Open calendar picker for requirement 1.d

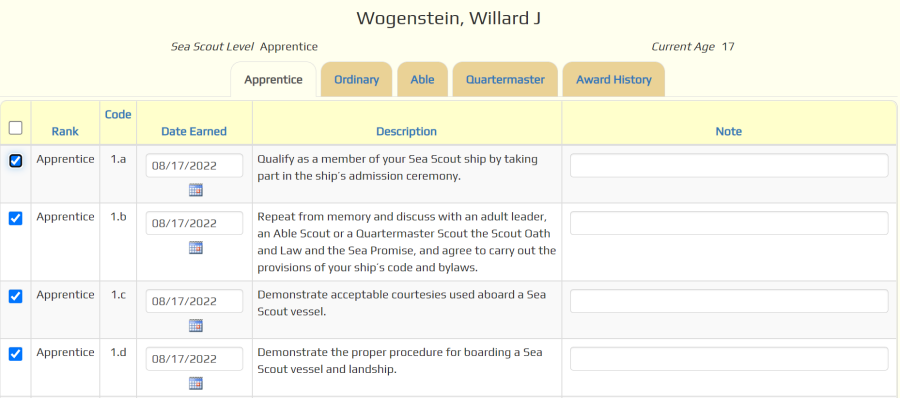click(x=196, y=383)
